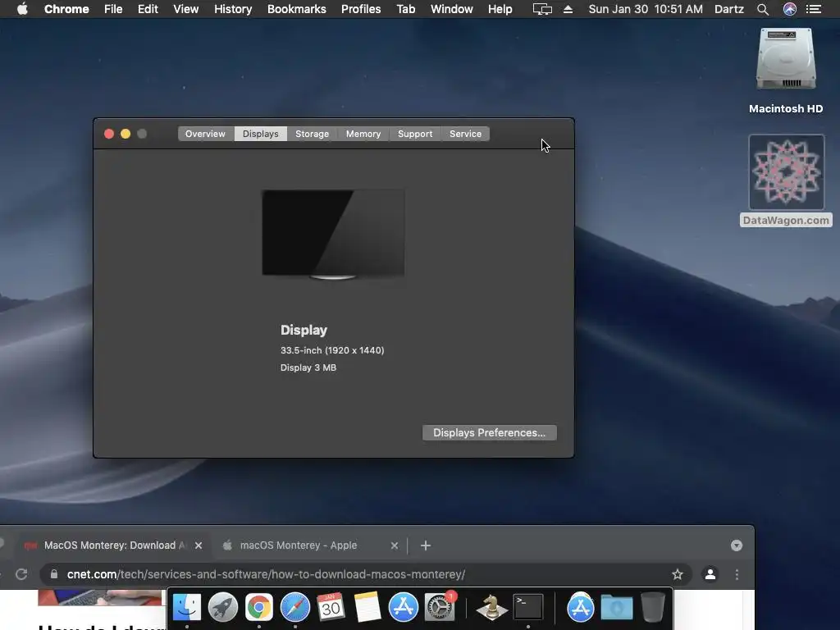The height and width of the screenshot is (630, 840).
Task: Open the Tab menu
Action: 405,9
